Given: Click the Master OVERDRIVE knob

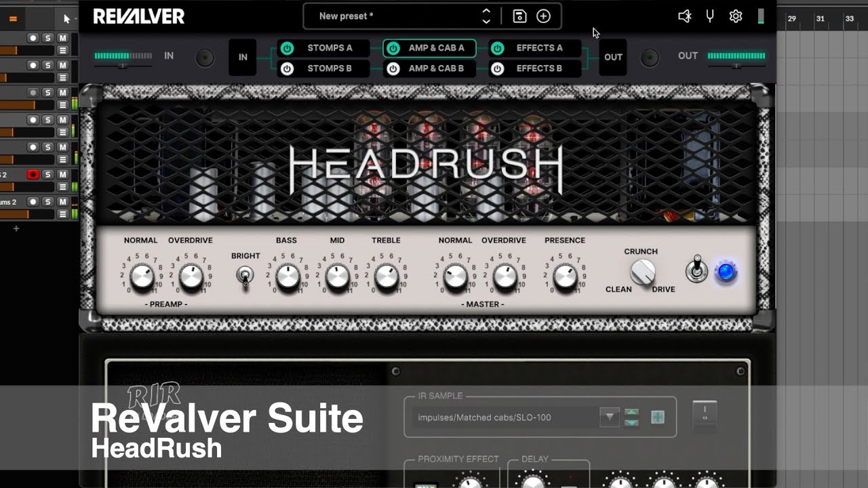Looking at the screenshot, I should pos(505,276).
